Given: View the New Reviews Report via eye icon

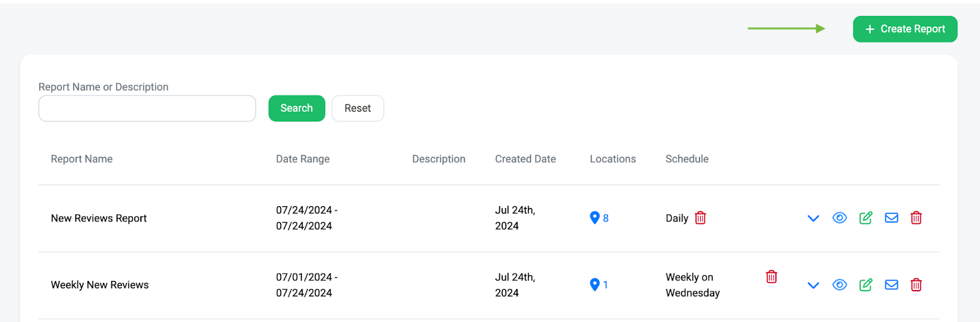Looking at the screenshot, I should coord(839,218).
